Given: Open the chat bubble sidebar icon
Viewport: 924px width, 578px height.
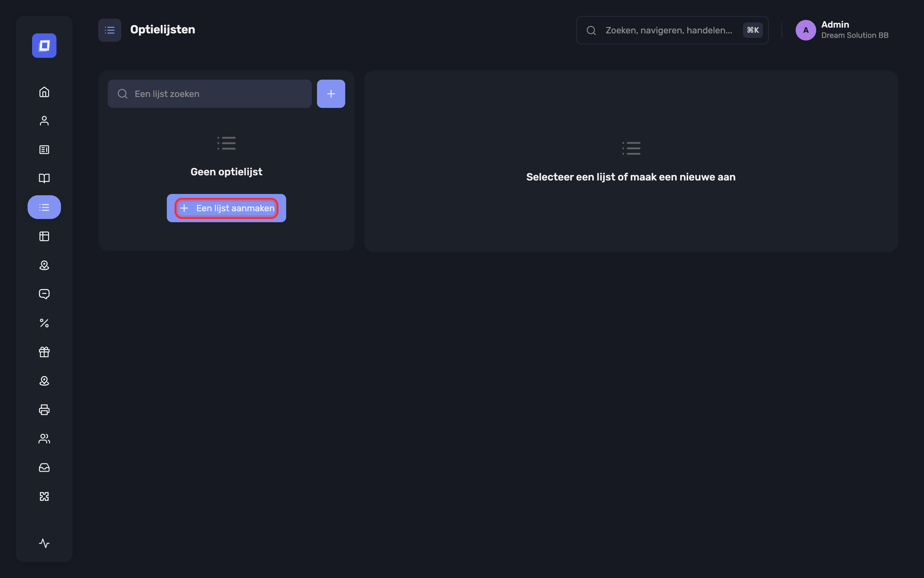Looking at the screenshot, I should [44, 294].
